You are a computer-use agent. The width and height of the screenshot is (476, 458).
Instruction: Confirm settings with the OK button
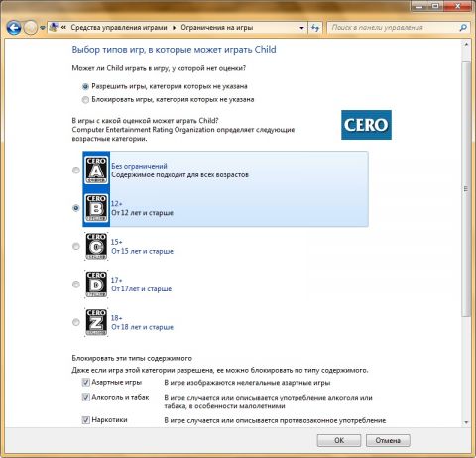(339, 440)
